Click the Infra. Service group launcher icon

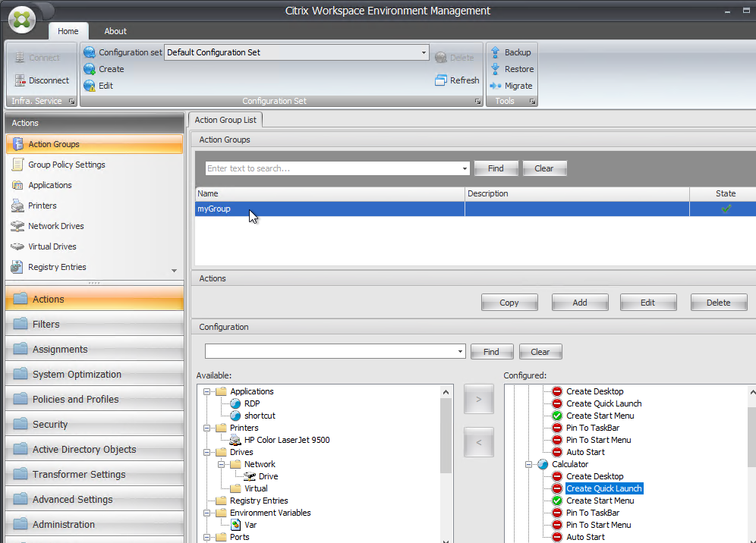point(71,101)
